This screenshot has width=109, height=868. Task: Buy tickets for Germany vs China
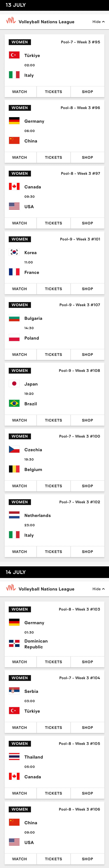pyautogui.click(x=53, y=157)
